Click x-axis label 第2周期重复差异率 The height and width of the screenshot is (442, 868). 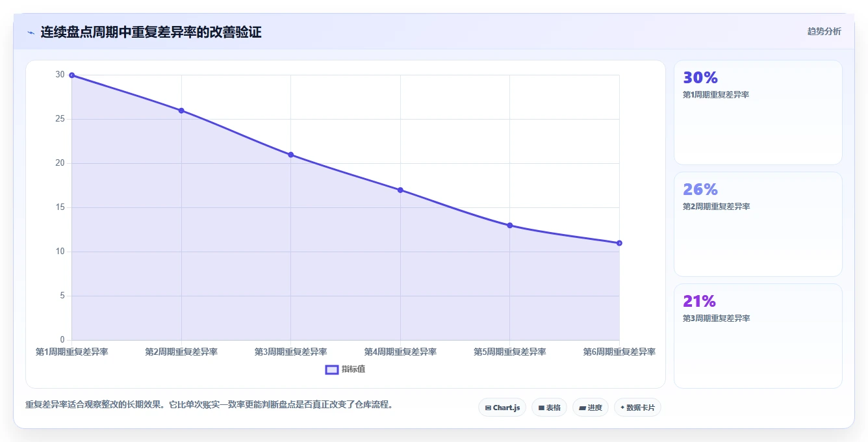tap(181, 352)
